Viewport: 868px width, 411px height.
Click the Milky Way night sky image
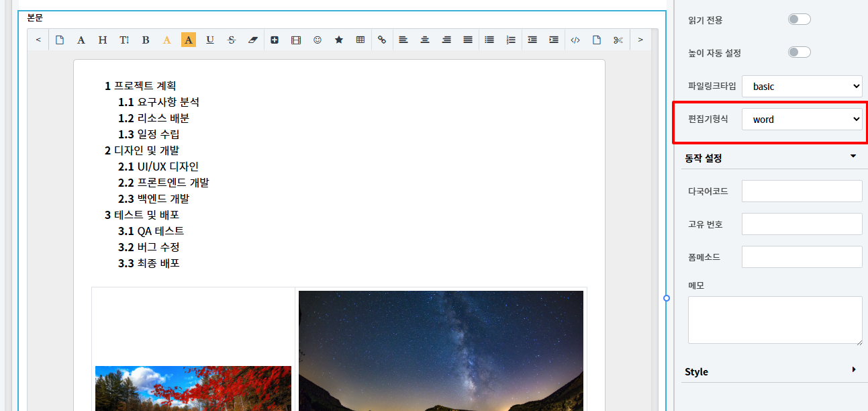pyautogui.click(x=441, y=351)
